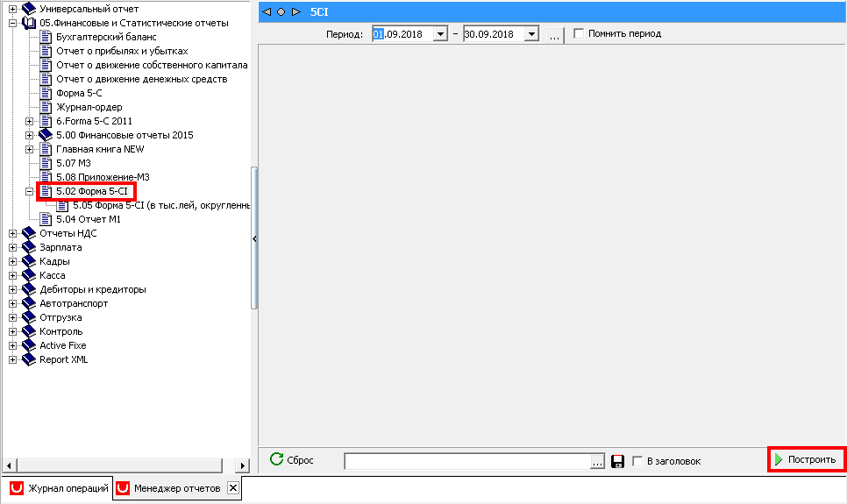
Task: Click book icon of Кадры
Action: click(29, 261)
